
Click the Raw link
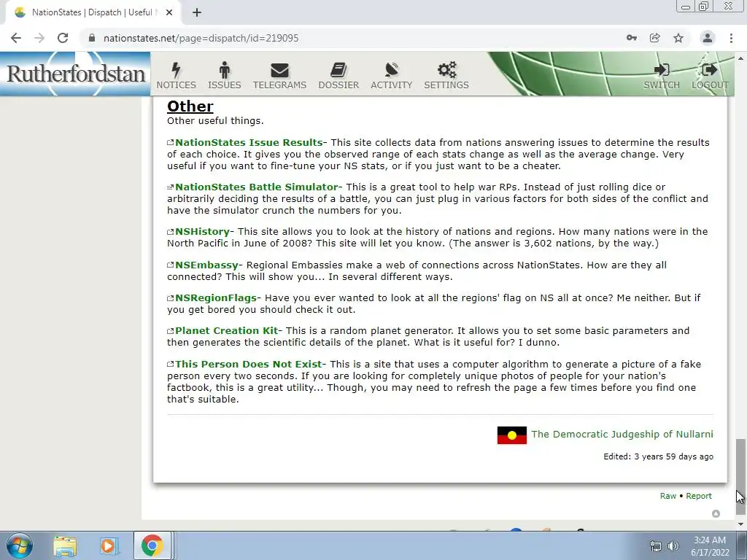[668, 496]
